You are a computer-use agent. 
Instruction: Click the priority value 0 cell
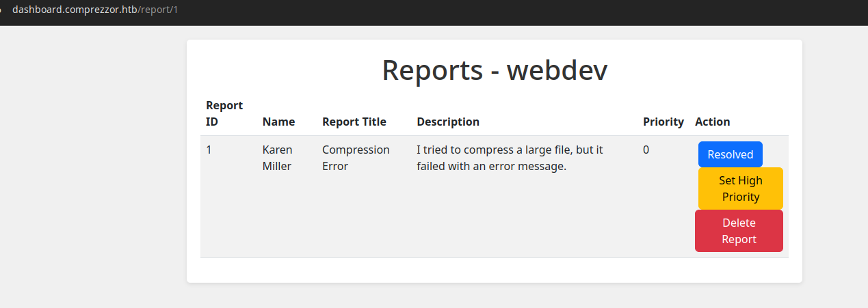point(646,150)
